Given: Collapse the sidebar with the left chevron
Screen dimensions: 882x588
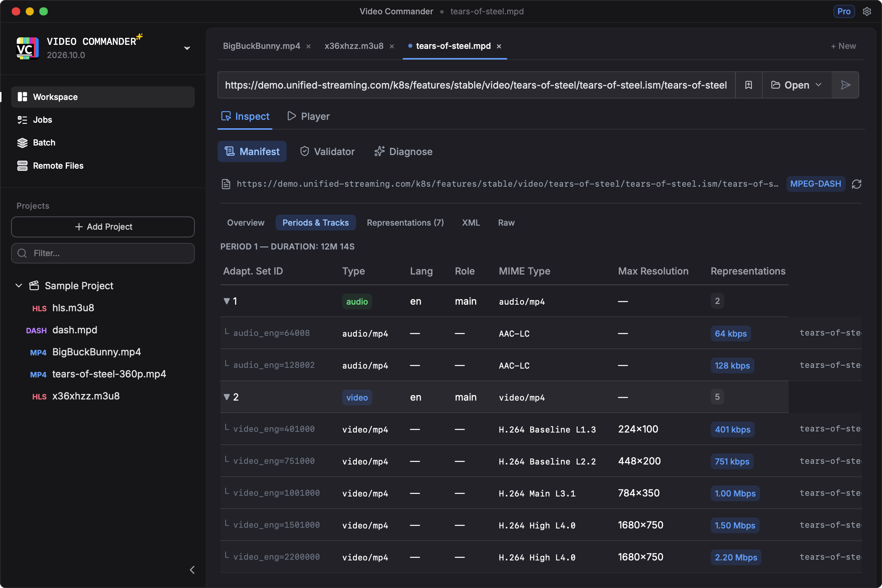Looking at the screenshot, I should [192, 570].
